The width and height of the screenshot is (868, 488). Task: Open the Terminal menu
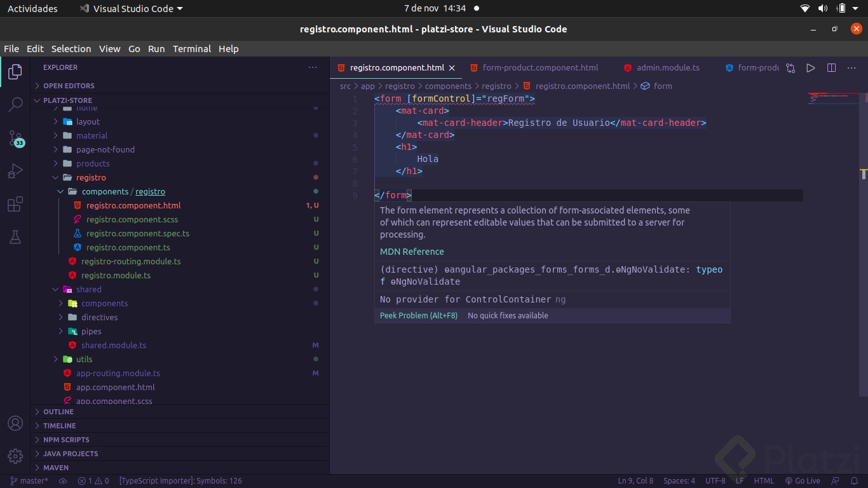tap(192, 49)
